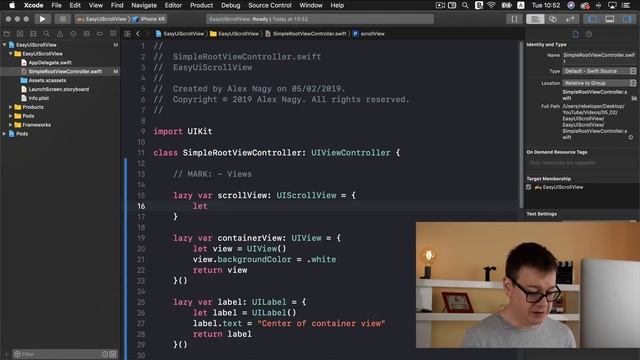
Task: Collapse the EasyUiScrollView project root
Action: (4, 45)
